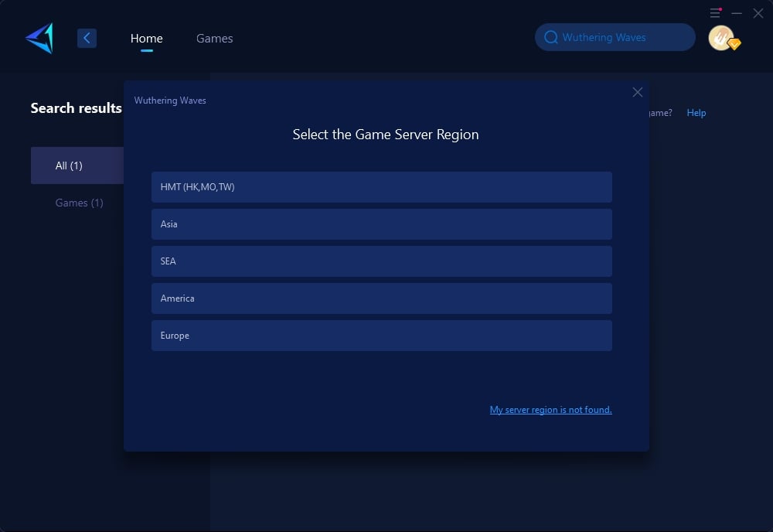Select the All (1) results filter
Viewport: 773px width, 532px height.
click(77, 165)
